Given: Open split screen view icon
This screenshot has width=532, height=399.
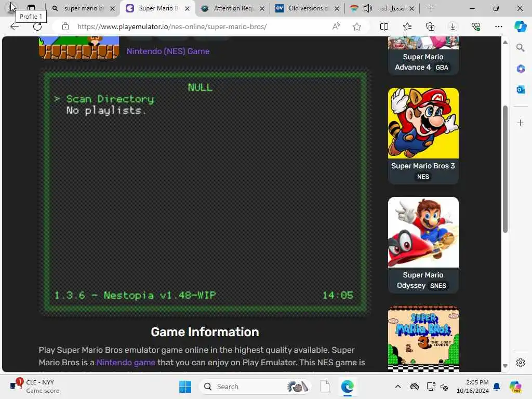Looking at the screenshot, I should [384, 26].
